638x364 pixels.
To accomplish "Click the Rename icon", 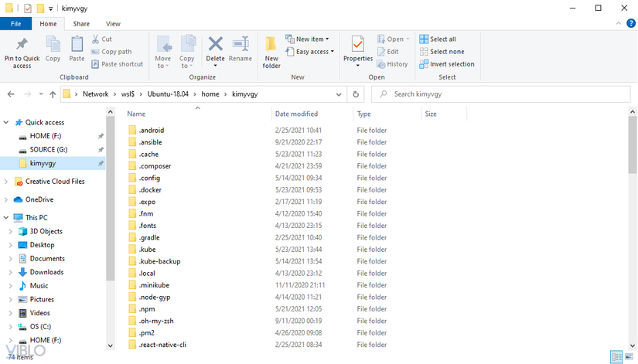I will click(x=241, y=44).
